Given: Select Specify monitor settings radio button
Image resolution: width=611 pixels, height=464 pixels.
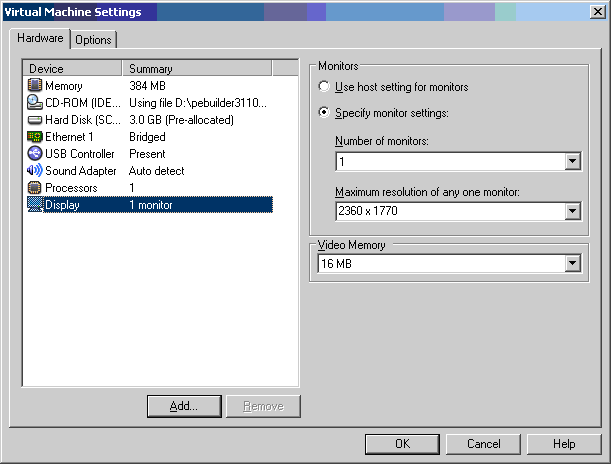Looking at the screenshot, I should tap(324, 113).
